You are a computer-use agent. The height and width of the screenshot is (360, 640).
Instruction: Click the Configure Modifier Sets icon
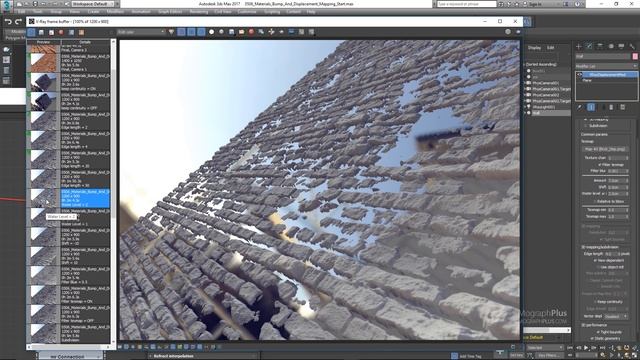pyautogui.click(x=622, y=107)
